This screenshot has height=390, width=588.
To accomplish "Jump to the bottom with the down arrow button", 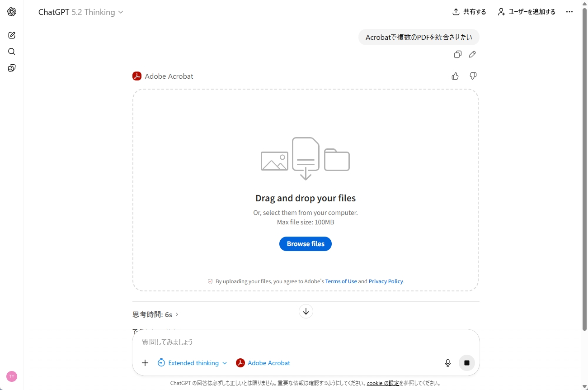I will [x=306, y=311].
